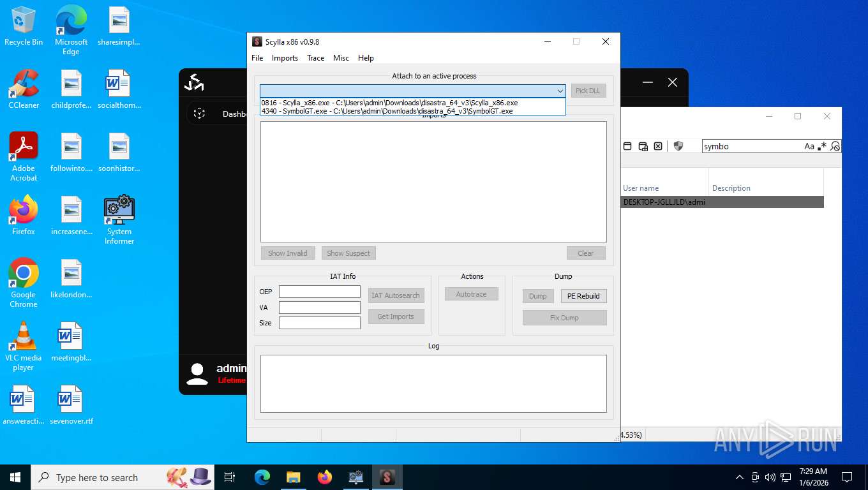Image resolution: width=868 pixels, height=490 pixels.
Task: Click the Autotrace button
Action: [x=471, y=294]
